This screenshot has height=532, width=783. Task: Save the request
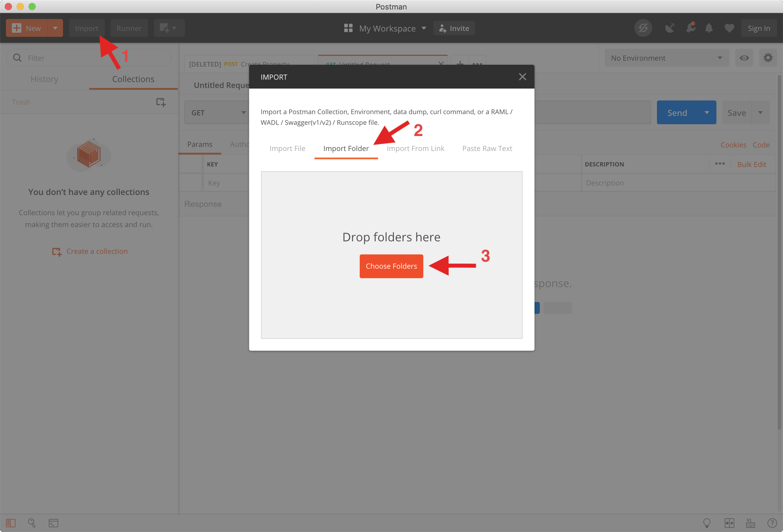(x=737, y=113)
